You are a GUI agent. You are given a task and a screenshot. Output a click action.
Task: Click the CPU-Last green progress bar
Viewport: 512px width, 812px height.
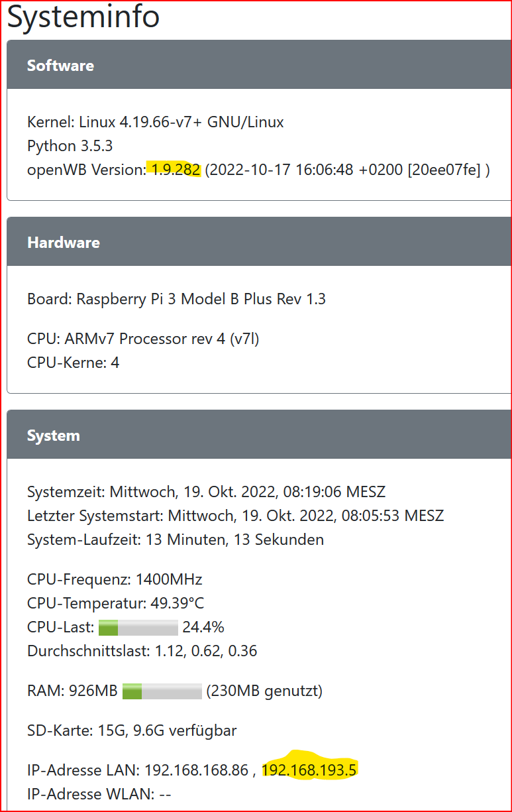click(138, 627)
